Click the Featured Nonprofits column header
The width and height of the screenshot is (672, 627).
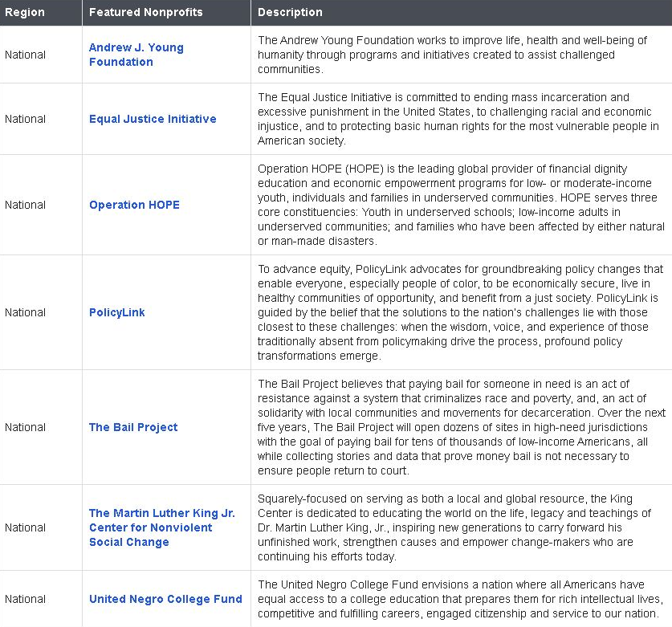[x=145, y=12]
